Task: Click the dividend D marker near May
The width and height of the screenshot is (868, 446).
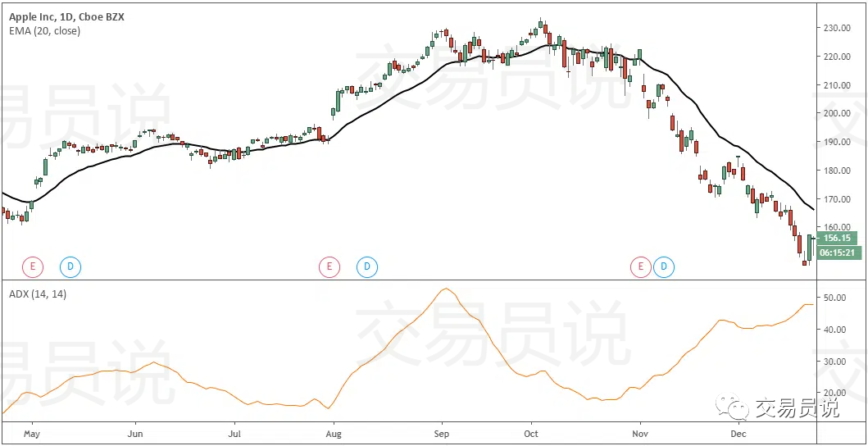Action: pos(70,266)
